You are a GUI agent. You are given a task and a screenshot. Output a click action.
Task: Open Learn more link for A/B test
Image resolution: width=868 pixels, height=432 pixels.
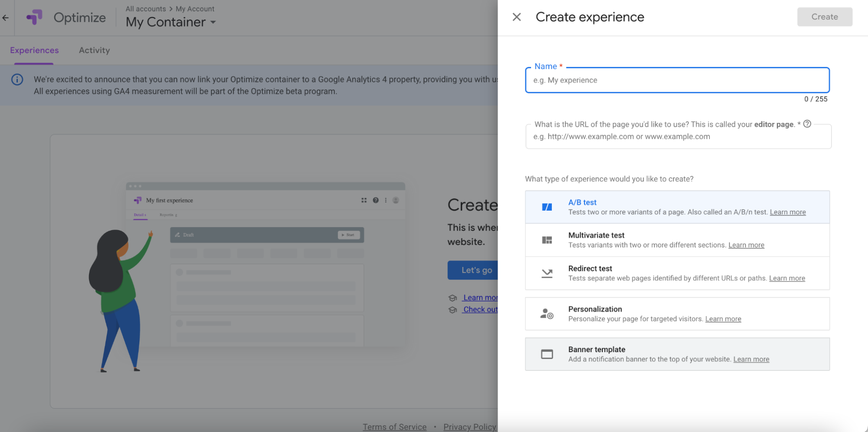coord(788,212)
